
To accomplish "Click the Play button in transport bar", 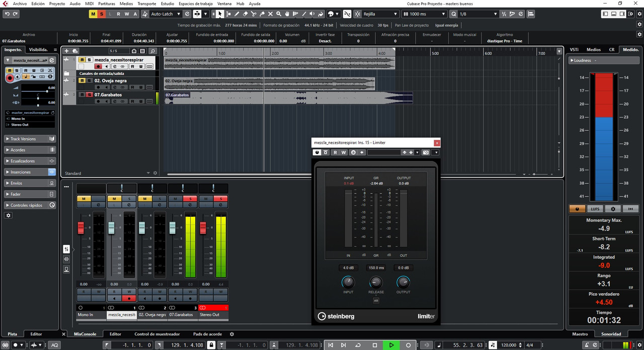I will coord(391,345).
